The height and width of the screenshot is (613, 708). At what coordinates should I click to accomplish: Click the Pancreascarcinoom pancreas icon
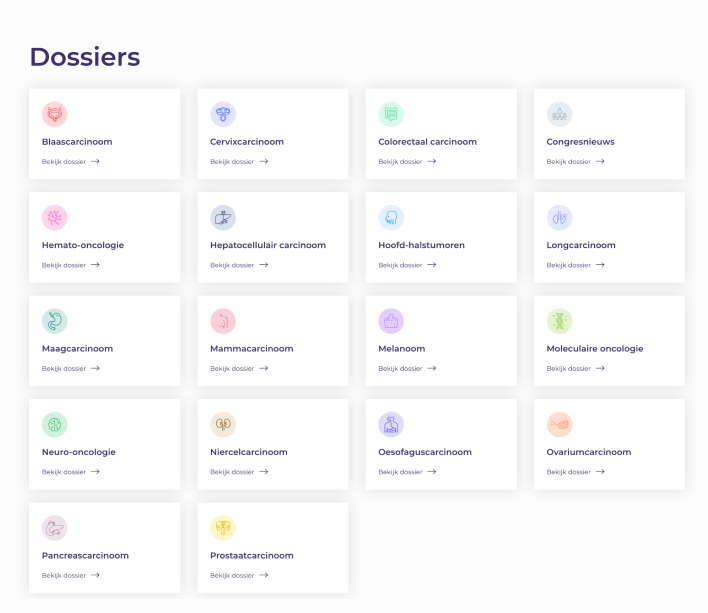tap(55, 528)
